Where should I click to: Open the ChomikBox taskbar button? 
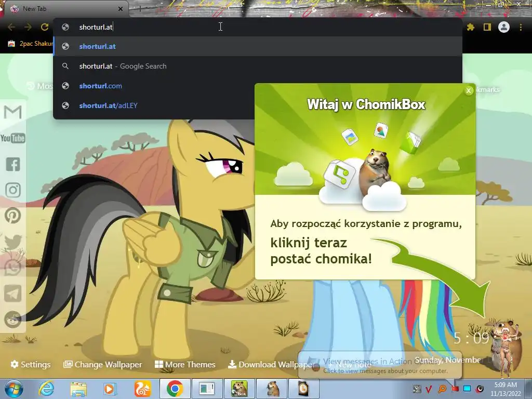239,389
